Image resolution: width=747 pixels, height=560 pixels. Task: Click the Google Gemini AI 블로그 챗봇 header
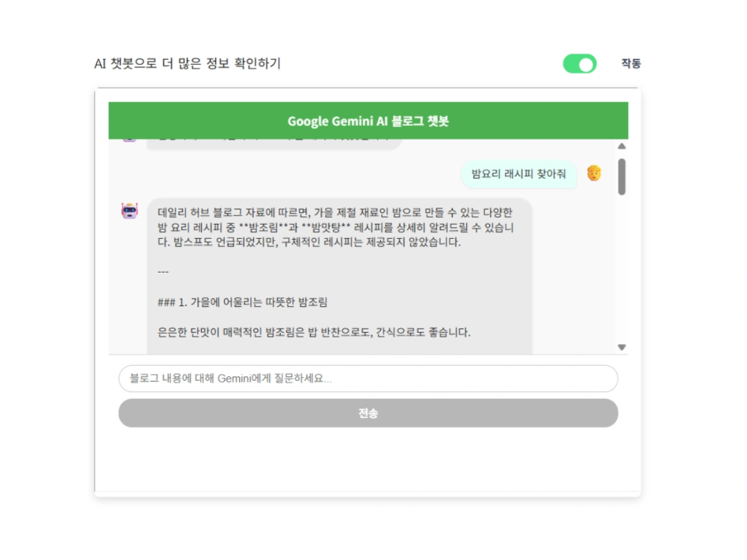[x=368, y=121]
